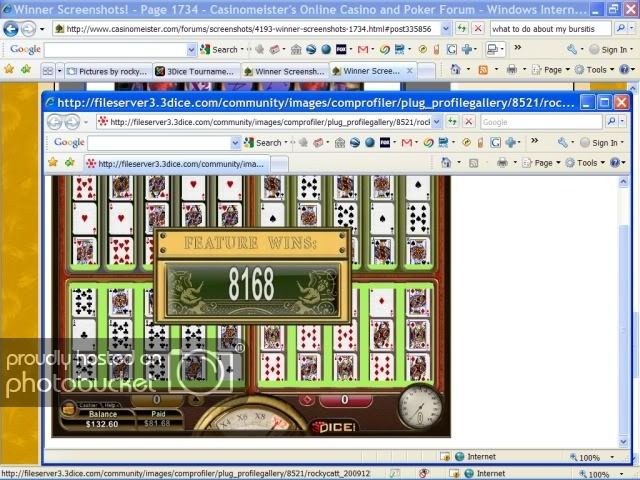Click the wrench settings icon on outer Google toolbar
The height and width of the screenshot is (480, 640).
pyautogui.click(x=572, y=49)
